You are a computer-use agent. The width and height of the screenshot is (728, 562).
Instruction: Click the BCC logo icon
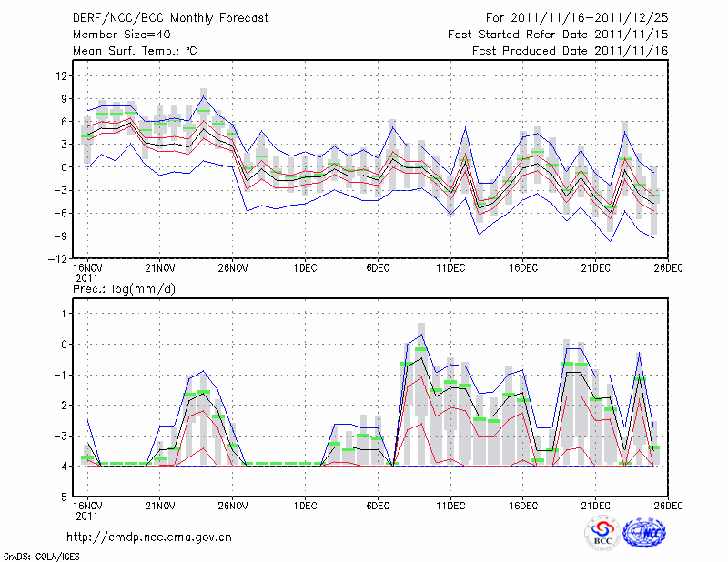click(602, 533)
